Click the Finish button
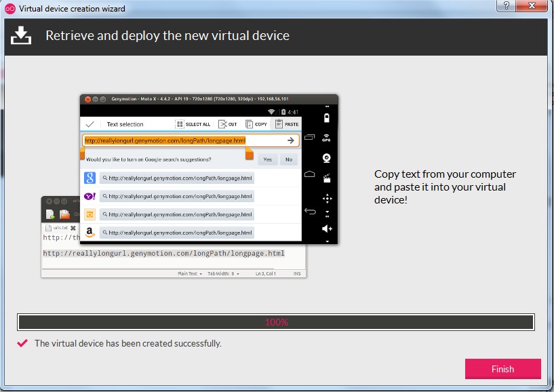This screenshot has height=392, width=554. pos(502,369)
